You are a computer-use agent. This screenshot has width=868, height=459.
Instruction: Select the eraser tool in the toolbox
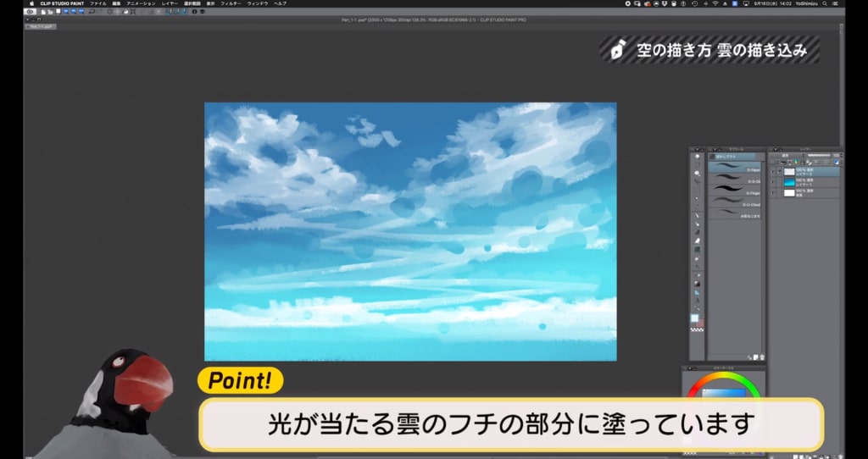click(x=698, y=241)
